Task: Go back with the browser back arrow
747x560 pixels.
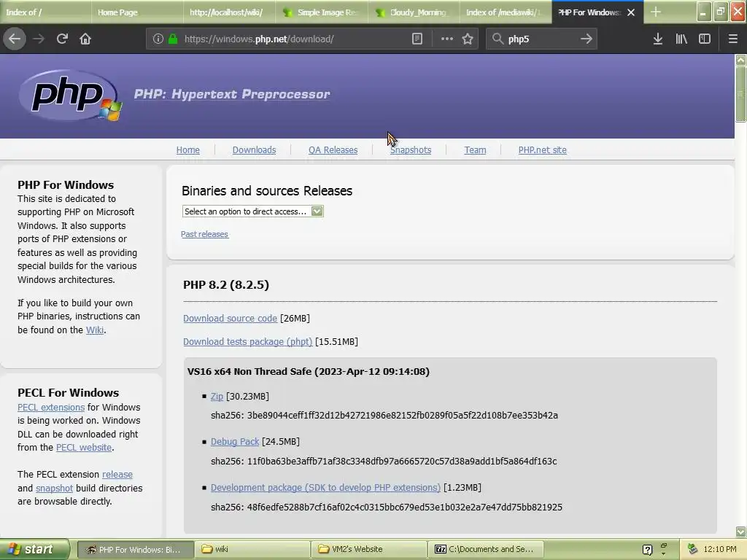Action: click(x=15, y=39)
